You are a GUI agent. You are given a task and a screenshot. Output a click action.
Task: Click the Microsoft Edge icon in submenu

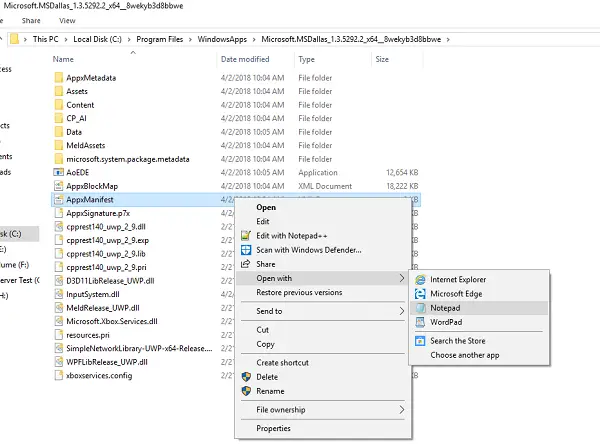coord(420,294)
